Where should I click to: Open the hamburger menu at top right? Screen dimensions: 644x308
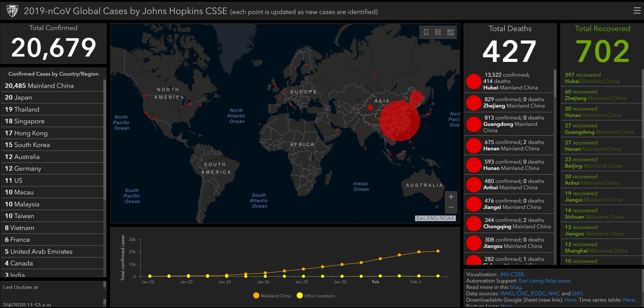pyautogui.click(x=637, y=11)
